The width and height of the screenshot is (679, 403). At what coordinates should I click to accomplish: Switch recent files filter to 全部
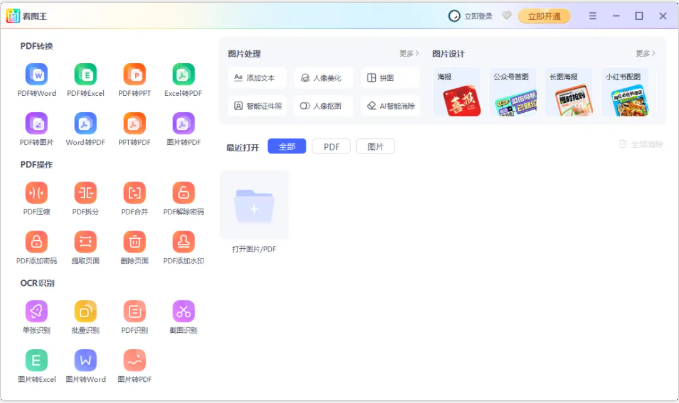click(x=287, y=146)
